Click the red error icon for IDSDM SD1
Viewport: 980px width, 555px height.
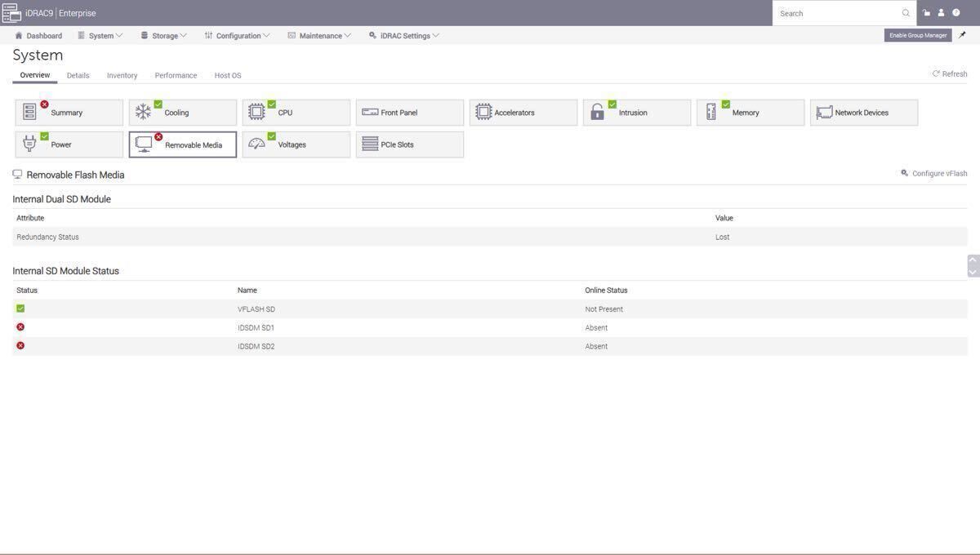click(20, 327)
